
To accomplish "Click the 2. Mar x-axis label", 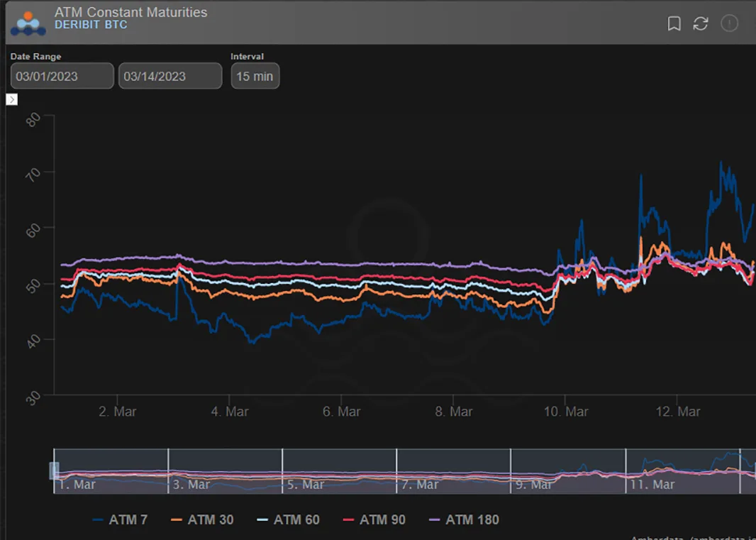I will (117, 412).
